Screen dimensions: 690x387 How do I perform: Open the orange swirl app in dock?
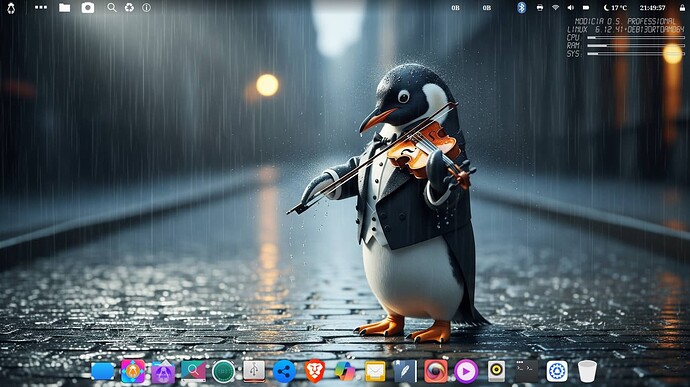click(x=436, y=371)
